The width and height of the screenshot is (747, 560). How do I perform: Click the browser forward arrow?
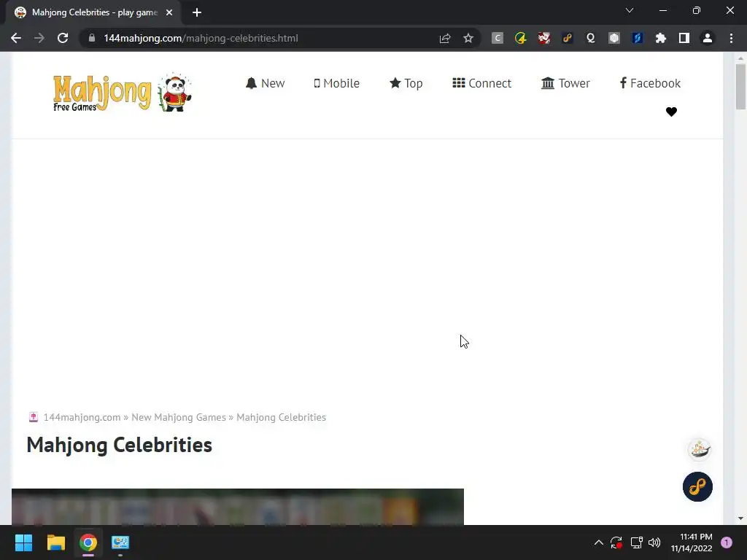pos(39,38)
